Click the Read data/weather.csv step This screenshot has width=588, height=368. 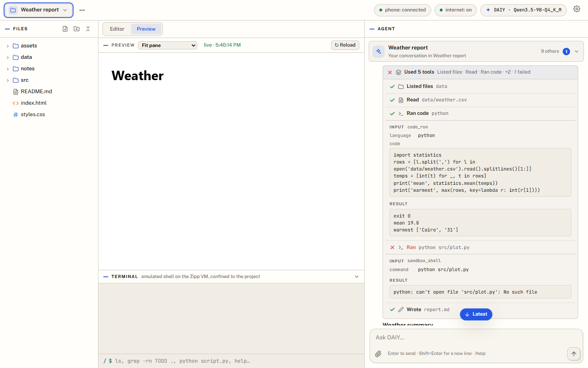coord(480,100)
